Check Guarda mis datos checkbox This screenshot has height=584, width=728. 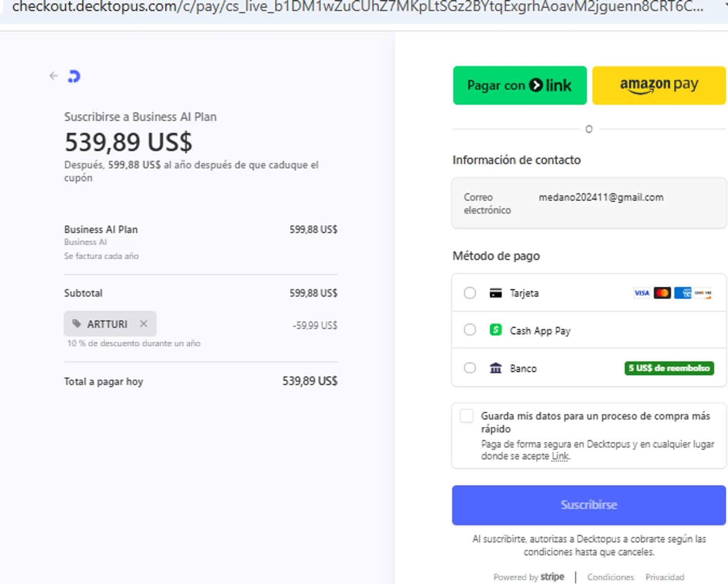point(466,416)
